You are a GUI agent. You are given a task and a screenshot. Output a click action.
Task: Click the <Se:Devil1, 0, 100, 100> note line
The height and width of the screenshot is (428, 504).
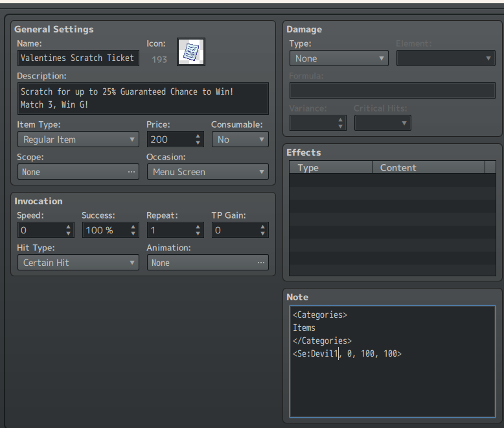[x=347, y=353]
